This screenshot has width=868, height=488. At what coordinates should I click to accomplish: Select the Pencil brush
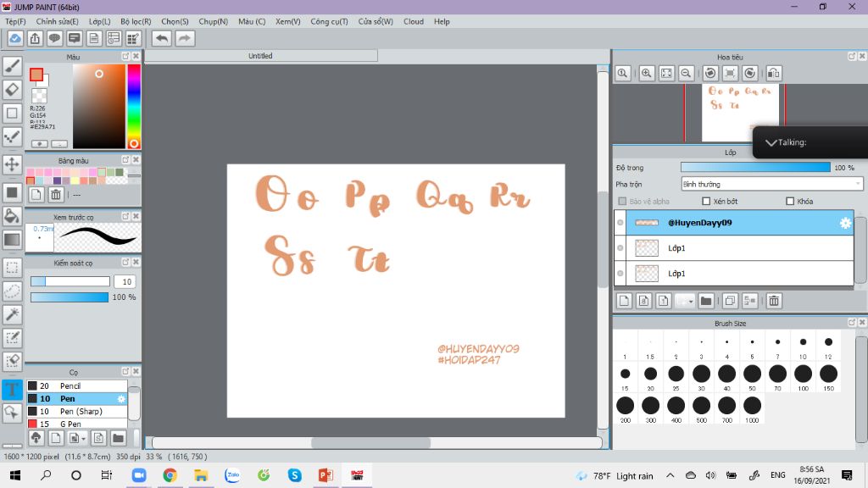point(77,385)
